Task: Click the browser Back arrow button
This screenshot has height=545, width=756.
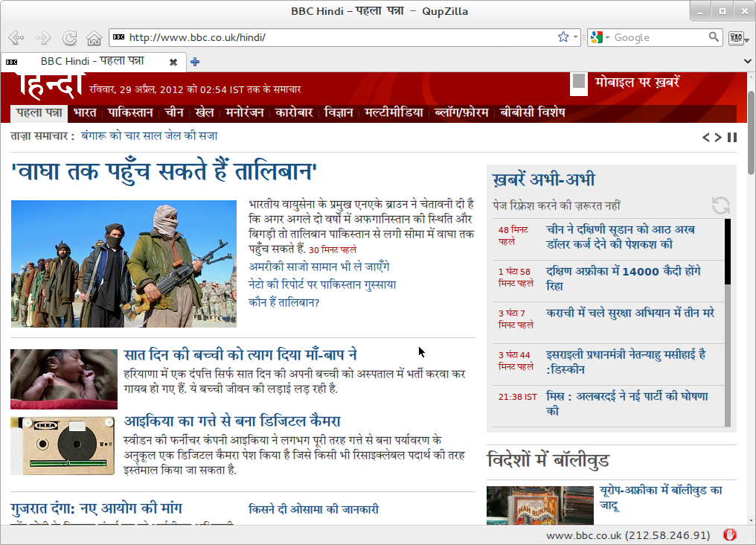Action: 16,37
